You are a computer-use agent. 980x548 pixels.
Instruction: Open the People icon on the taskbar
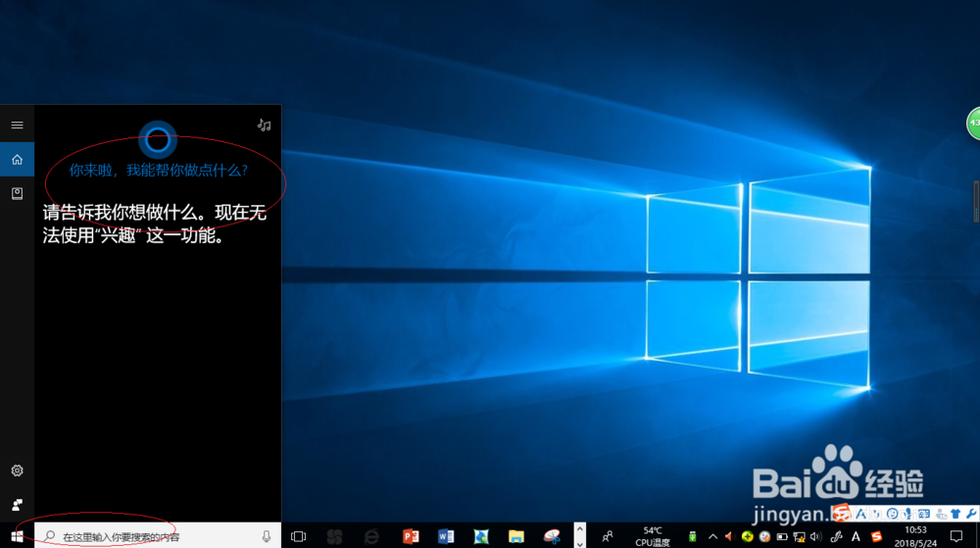608,536
